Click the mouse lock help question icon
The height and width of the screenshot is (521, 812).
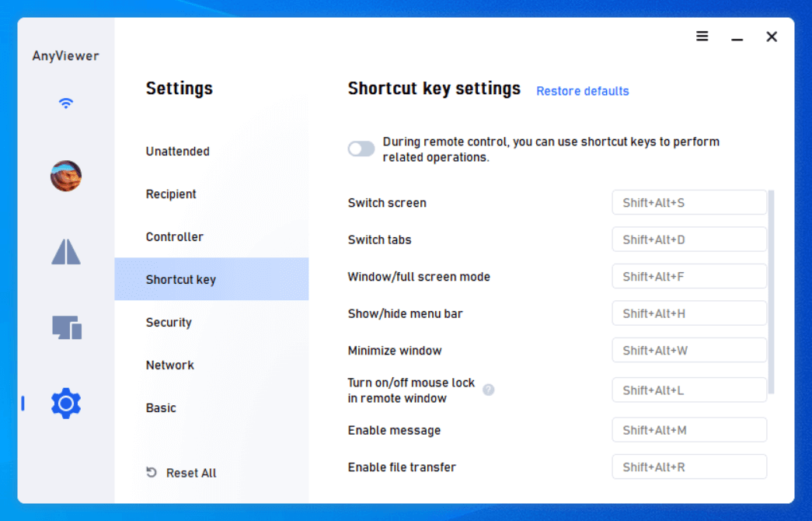click(x=488, y=390)
